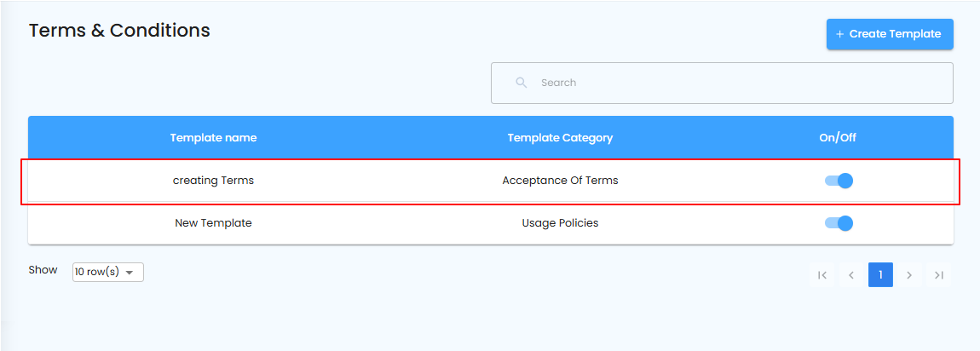Open the creating Terms template row

pyautogui.click(x=213, y=181)
